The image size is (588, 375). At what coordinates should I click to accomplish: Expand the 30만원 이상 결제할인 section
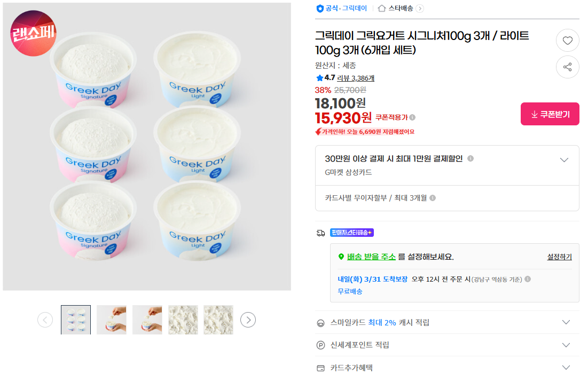[x=564, y=159]
